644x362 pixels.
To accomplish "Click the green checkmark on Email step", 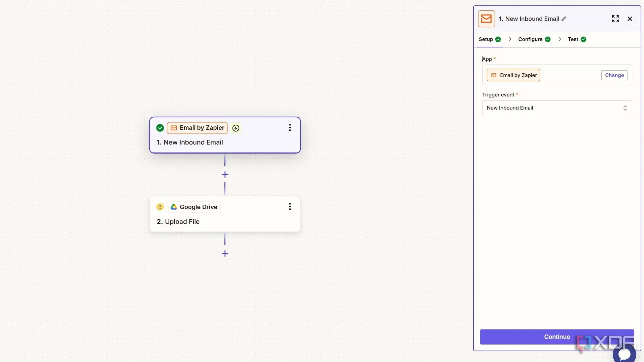I will coord(160,128).
